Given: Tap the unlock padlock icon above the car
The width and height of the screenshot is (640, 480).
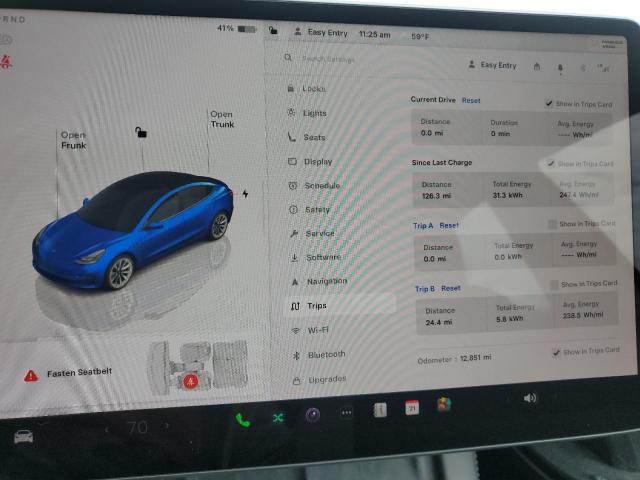Looking at the screenshot, I should (x=141, y=132).
